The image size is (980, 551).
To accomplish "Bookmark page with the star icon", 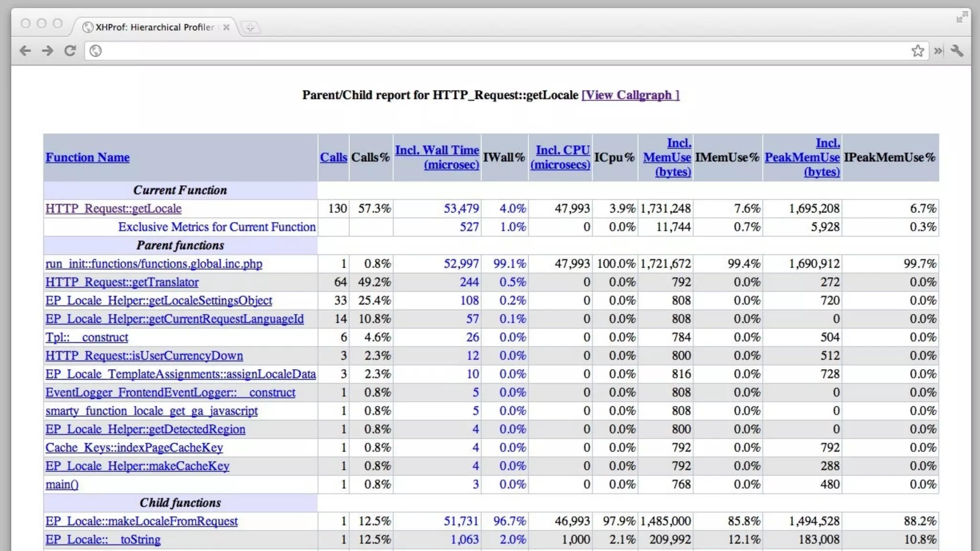I will click(917, 51).
